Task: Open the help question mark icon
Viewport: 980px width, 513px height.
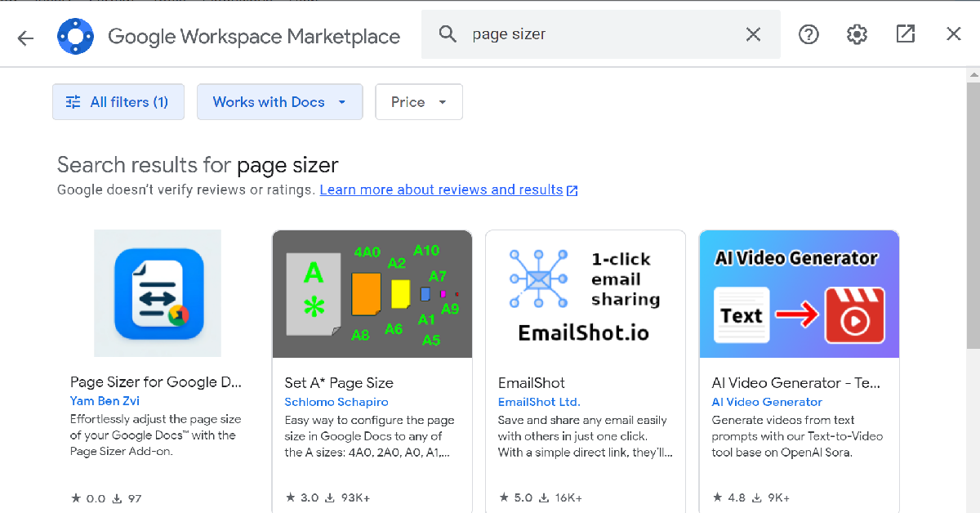Action: [808, 34]
